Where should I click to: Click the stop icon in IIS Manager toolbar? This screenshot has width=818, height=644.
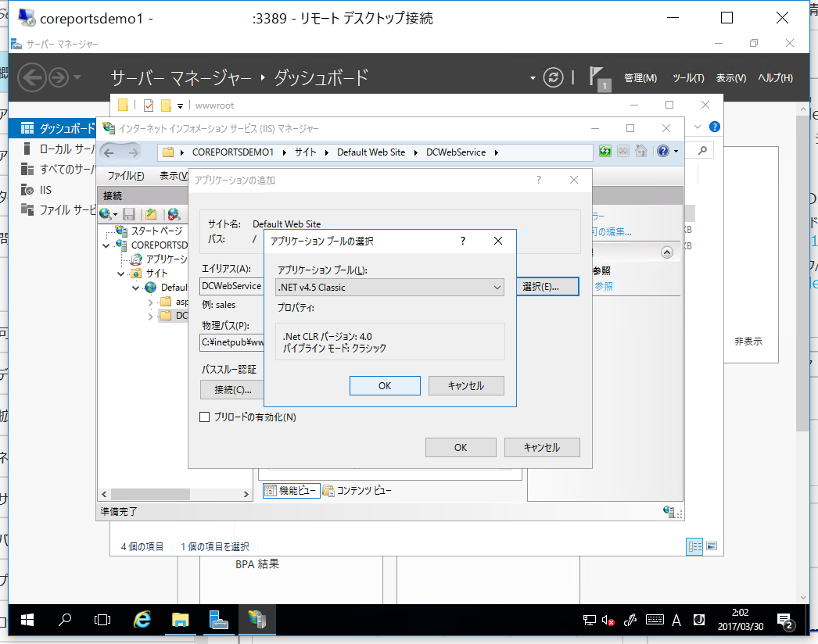click(623, 151)
